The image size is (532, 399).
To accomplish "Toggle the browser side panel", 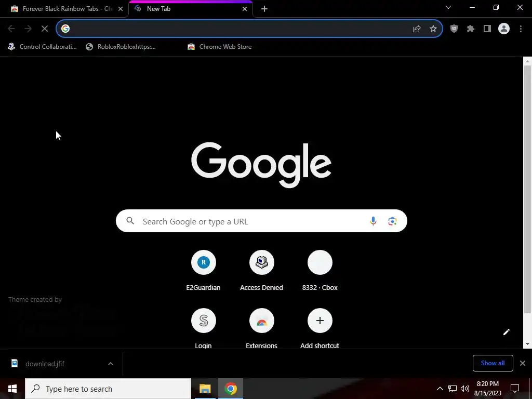I will 487,29.
